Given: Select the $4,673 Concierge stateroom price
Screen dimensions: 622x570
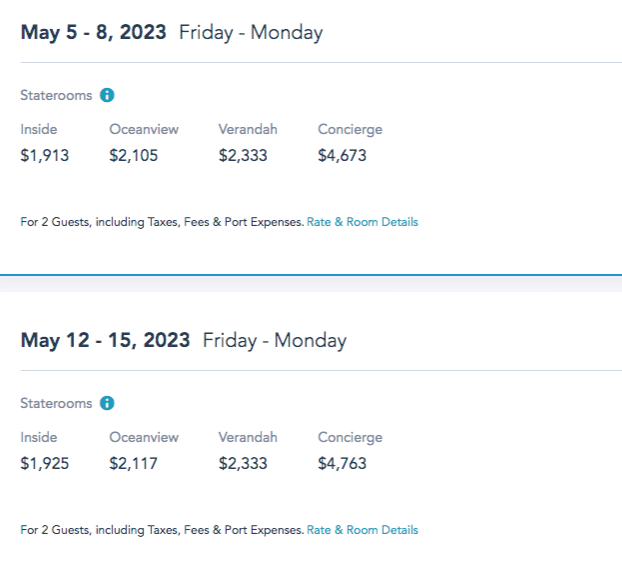Looking at the screenshot, I should click(x=342, y=155).
